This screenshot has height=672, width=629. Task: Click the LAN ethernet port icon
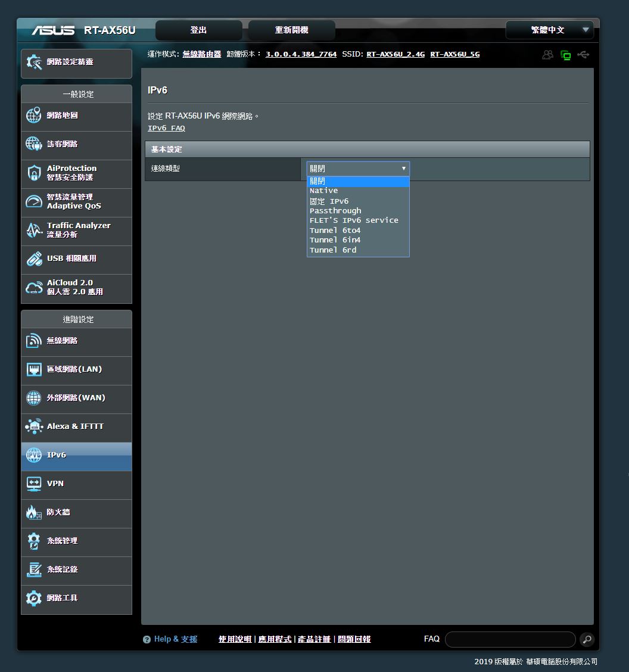coord(34,369)
